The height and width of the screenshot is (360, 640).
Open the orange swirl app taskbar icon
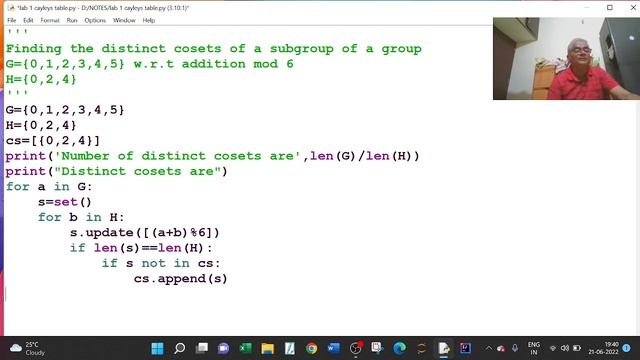pyautogui.click(x=422, y=348)
